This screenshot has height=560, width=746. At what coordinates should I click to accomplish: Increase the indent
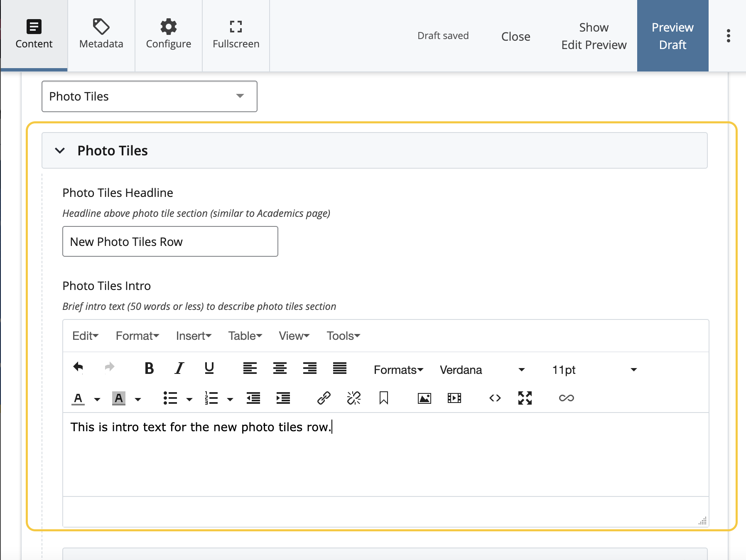[283, 398]
